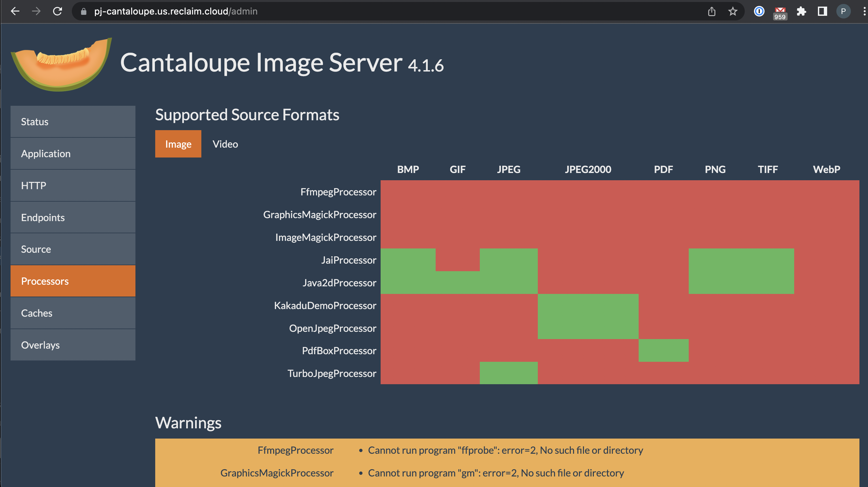Screen dimensions: 868x487
Task: Open the Status section
Action: [x=73, y=121]
